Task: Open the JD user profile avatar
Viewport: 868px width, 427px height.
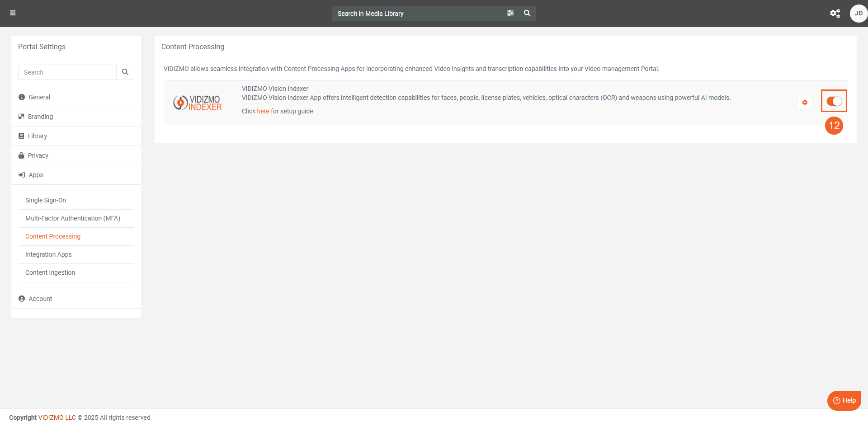Action: click(x=858, y=13)
